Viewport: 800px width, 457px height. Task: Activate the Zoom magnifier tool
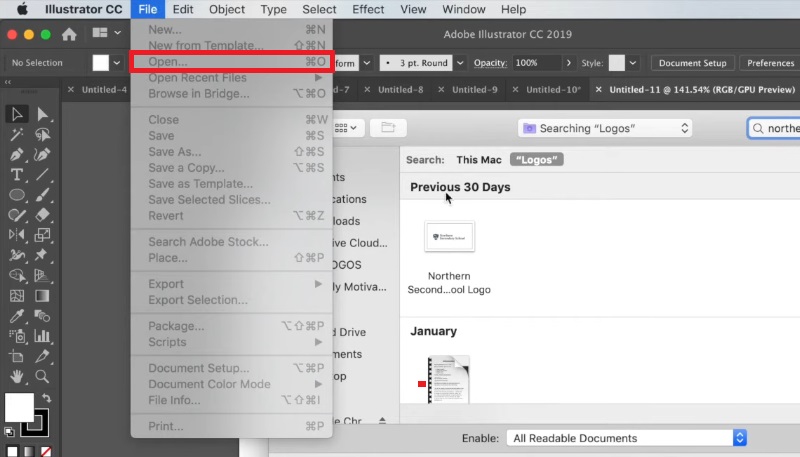tap(42, 376)
